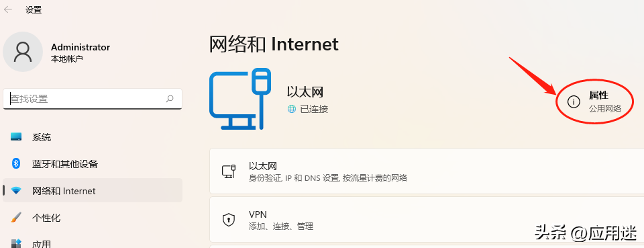
Task: Click the 以太网 row network icon
Action: (x=228, y=171)
